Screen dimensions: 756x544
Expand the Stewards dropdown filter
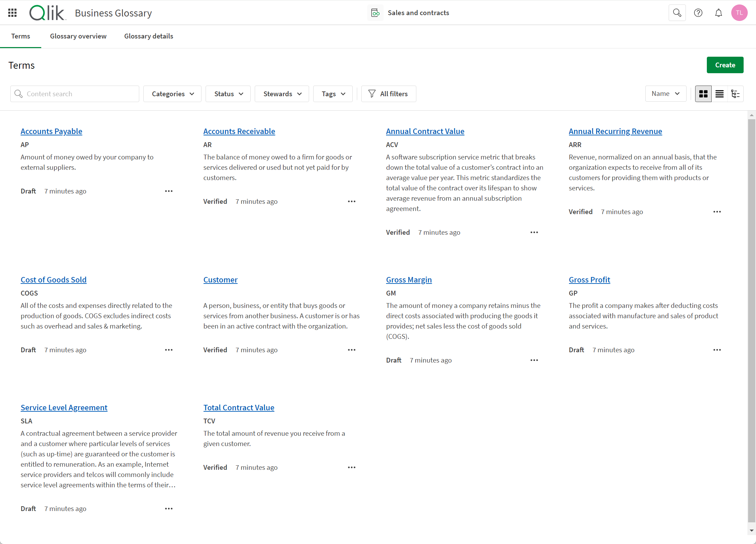click(x=282, y=93)
